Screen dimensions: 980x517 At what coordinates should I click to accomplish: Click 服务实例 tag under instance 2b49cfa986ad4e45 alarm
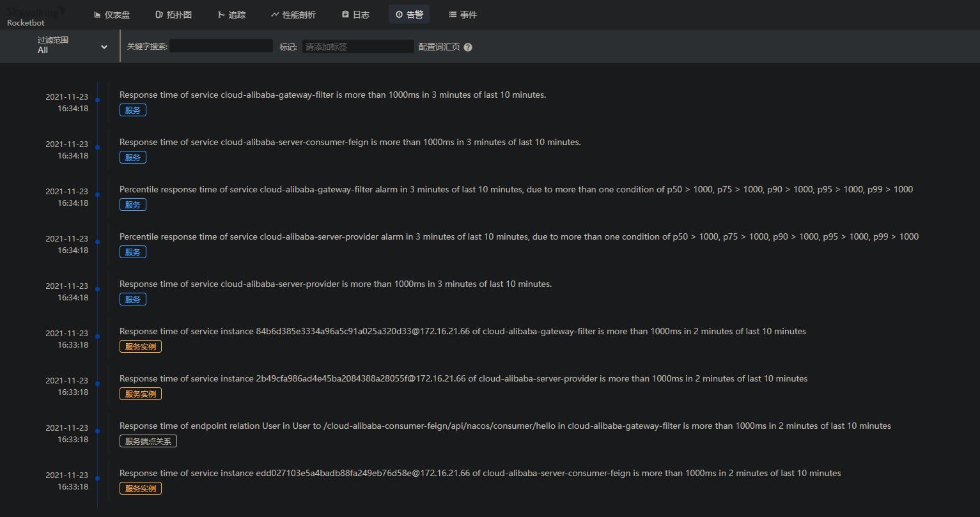pos(141,394)
